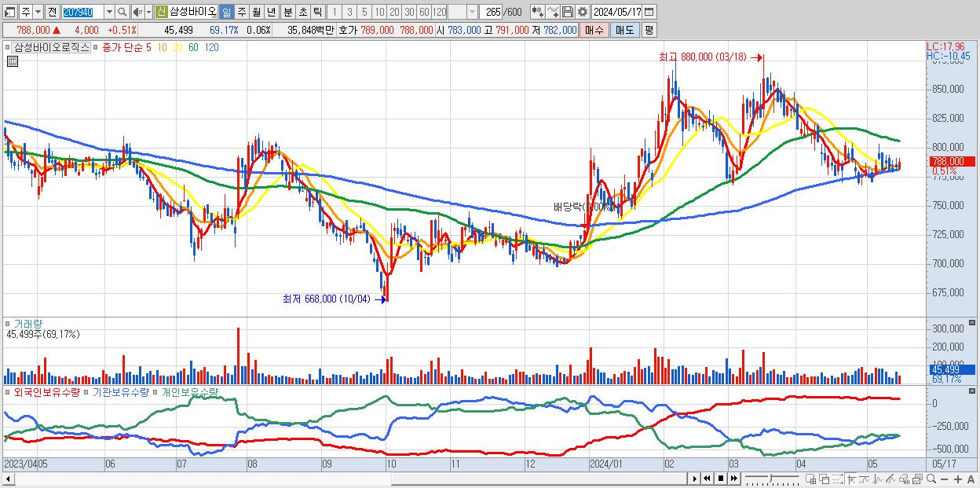This screenshot has width=980, height=488.
Task: Click the green 신 badge icon
Action: (160, 13)
